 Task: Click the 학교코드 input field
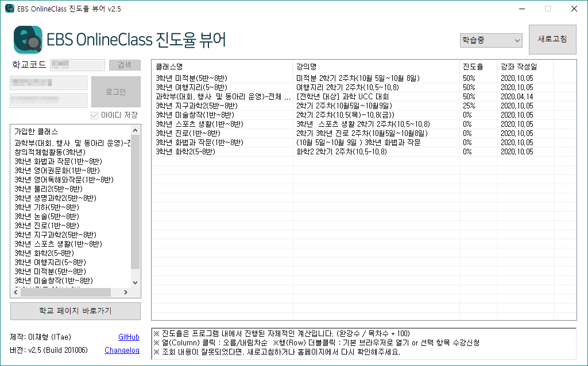(x=78, y=65)
